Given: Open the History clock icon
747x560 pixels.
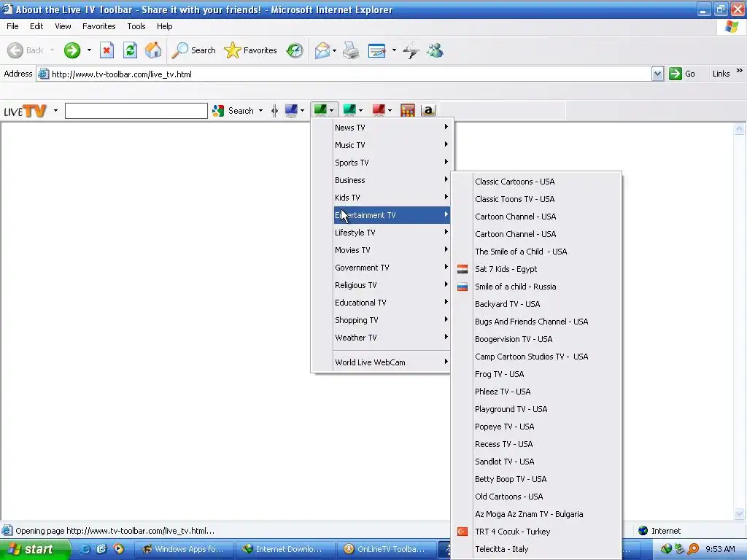Looking at the screenshot, I should (x=295, y=50).
